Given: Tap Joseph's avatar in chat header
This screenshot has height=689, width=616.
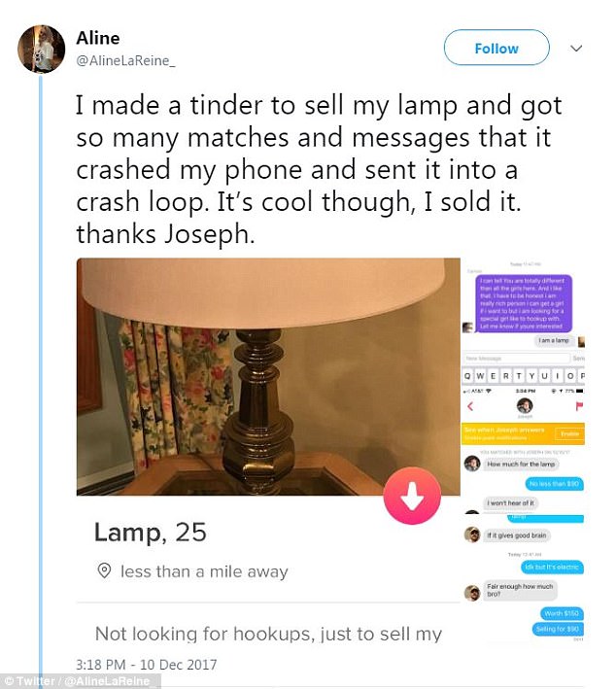Looking at the screenshot, I should 525,405.
